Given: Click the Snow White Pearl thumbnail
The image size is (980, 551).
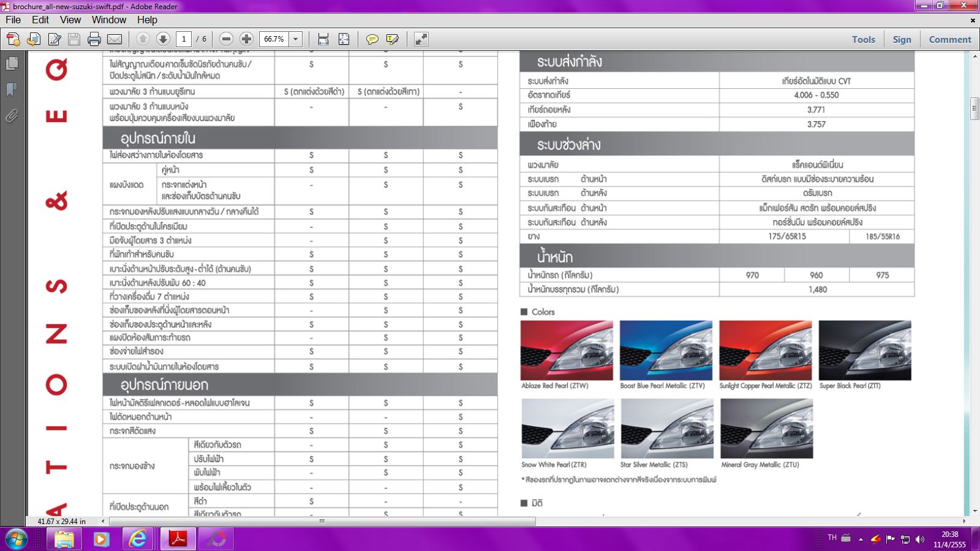Looking at the screenshot, I should tap(568, 429).
